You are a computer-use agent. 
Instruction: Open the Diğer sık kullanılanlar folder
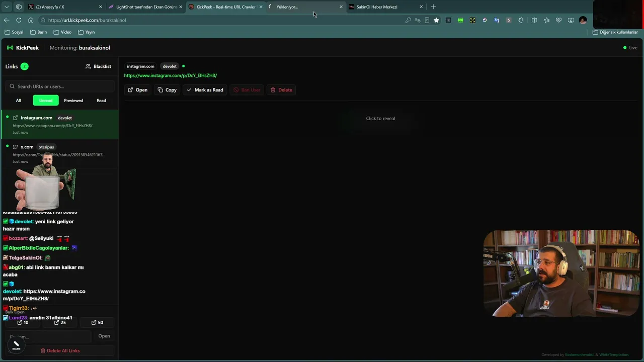(615, 32)
